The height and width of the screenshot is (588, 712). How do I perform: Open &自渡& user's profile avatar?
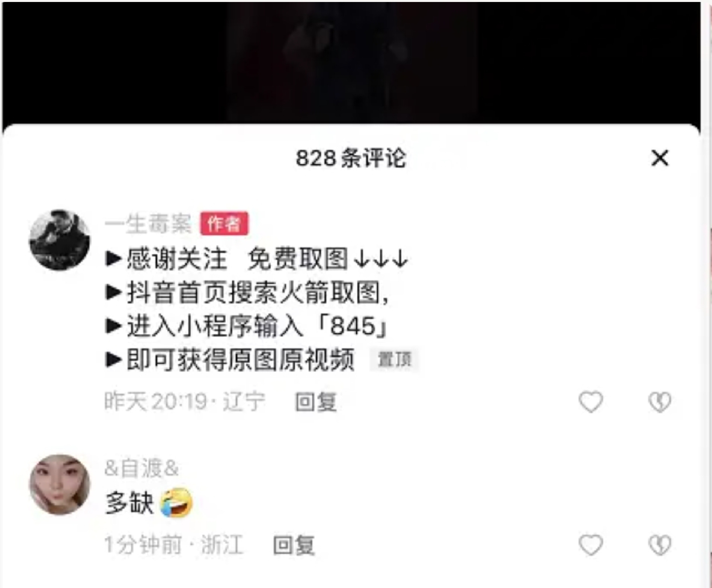coord(60,485)
